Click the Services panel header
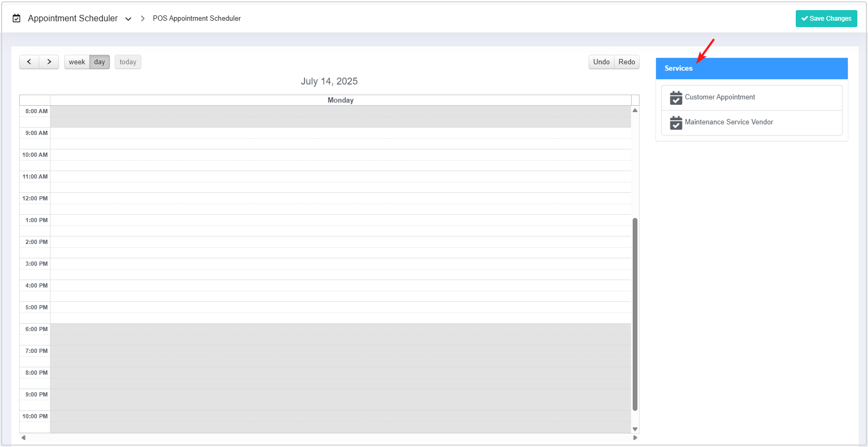Viewport: 868px width, 447px height. point(751,69)
